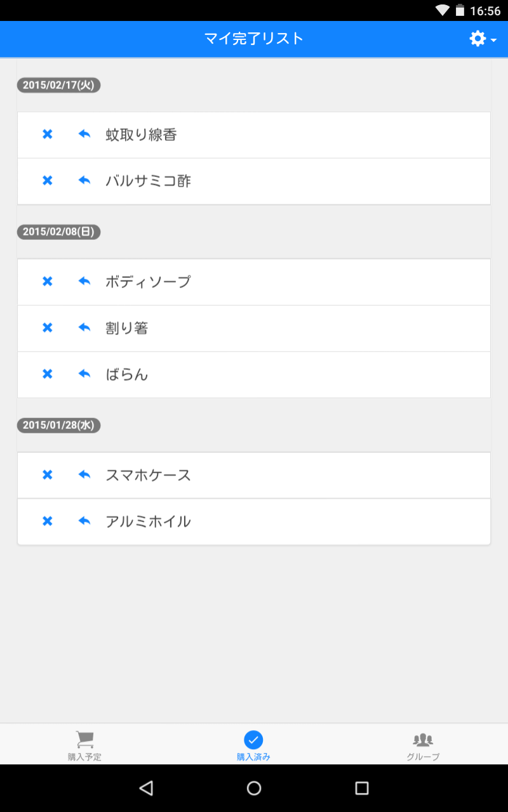
Task: Switch to the 購入予定 cart tab
Action: 84,745
